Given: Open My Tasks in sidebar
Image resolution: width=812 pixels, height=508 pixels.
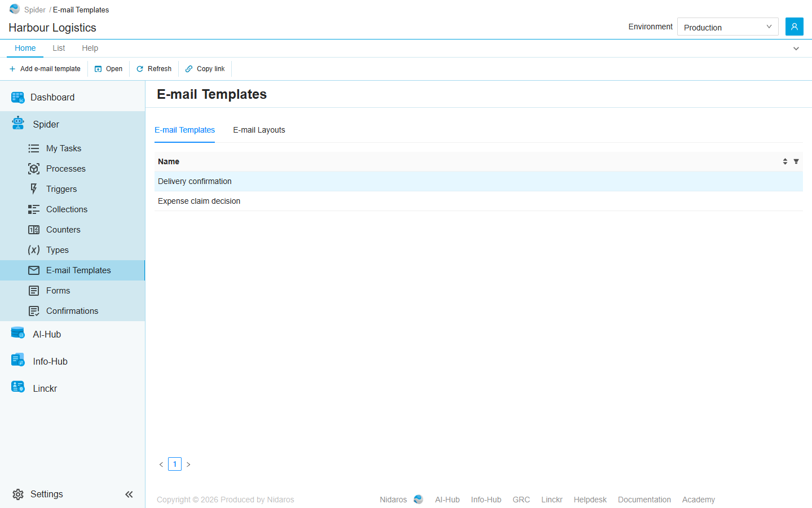Looking at the screenshot, I should 64,148.
